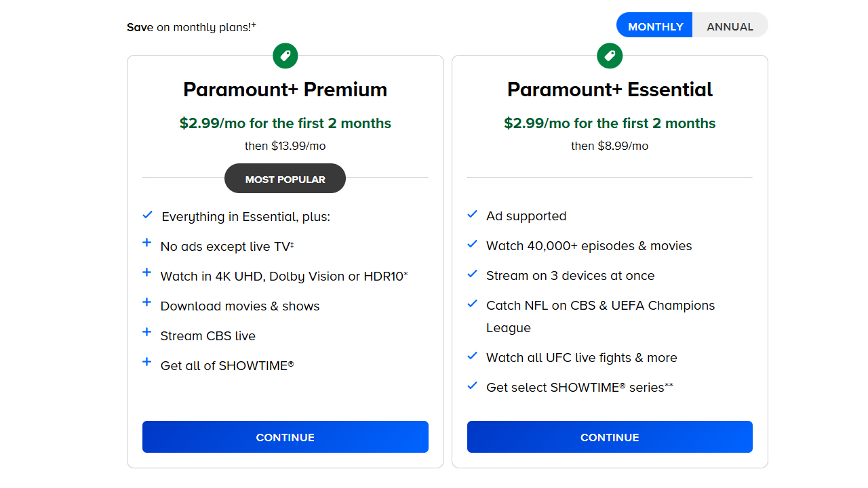Click the 'Save on monthly plans!' text

coord(191,27)
